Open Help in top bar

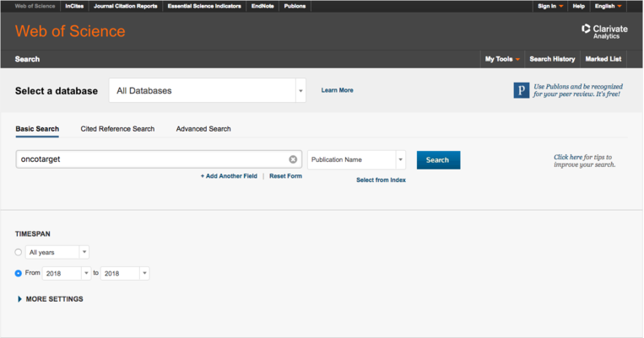[x=579, y=6]
